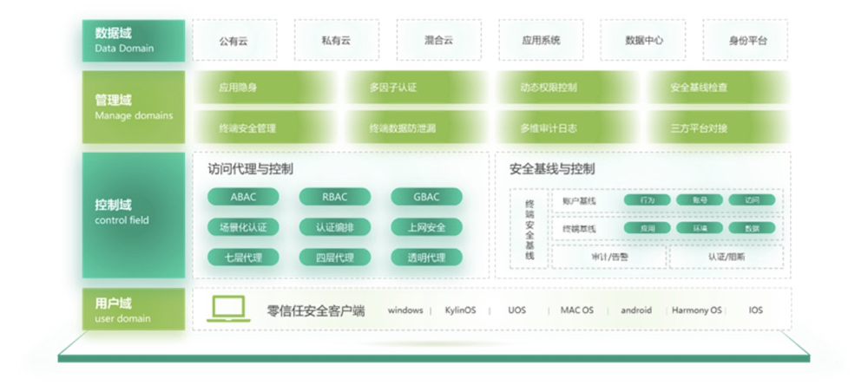Select the 访问 pill in 账户基线 row

click(752, 200)
